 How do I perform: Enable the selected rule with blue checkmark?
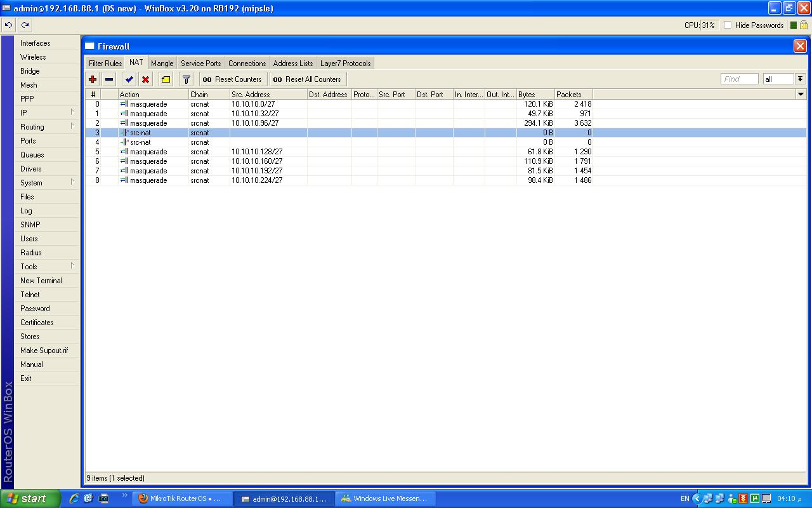pyautogui.click(x=129, y=79)
